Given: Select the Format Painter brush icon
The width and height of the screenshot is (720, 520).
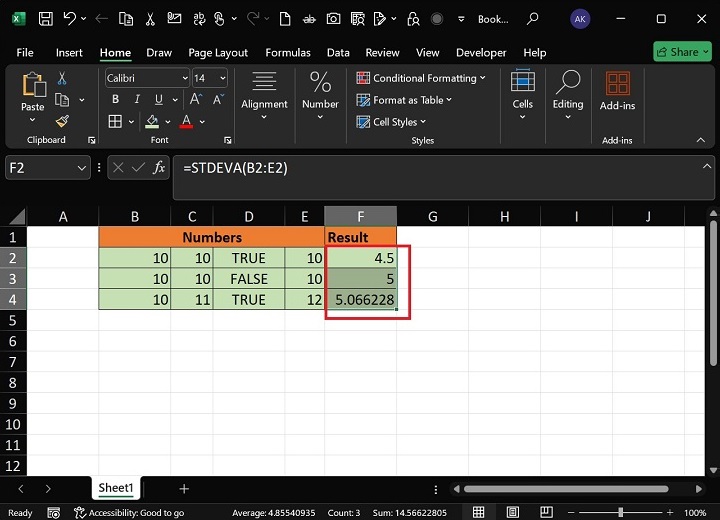Looking at the screenshot, I should (62, 121).
